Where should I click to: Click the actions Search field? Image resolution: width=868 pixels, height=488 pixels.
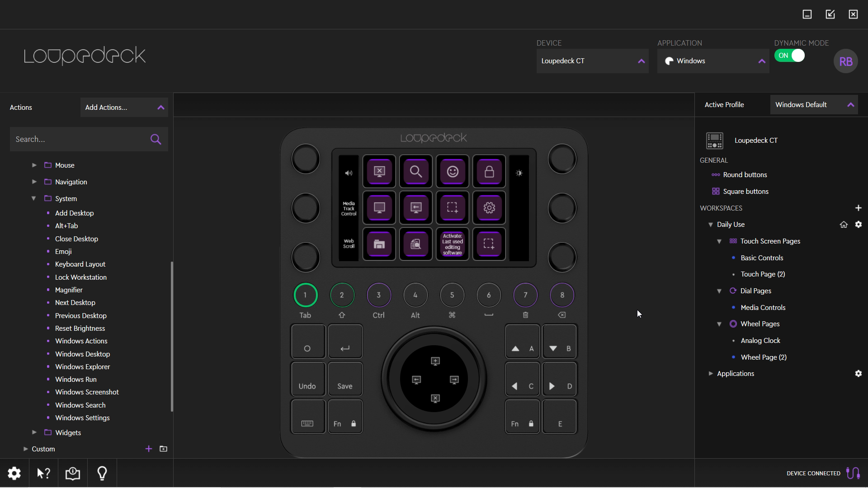click(x=79, y=139)
